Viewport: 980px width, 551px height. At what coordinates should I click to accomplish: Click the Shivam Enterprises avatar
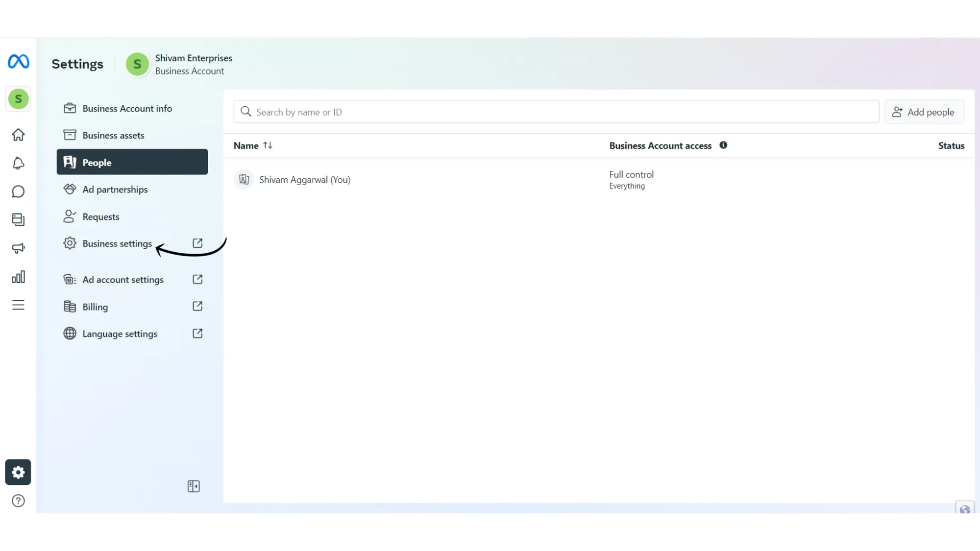coord(137,64)
